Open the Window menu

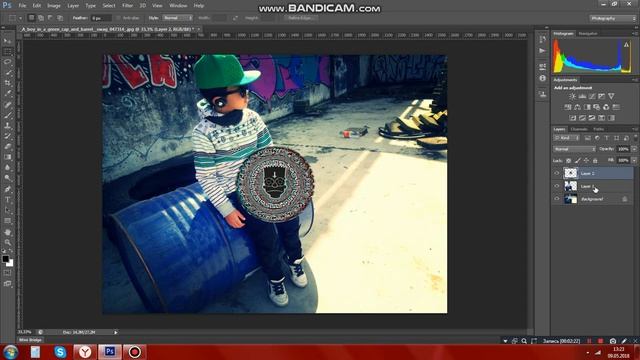click(x=178, y=6)
